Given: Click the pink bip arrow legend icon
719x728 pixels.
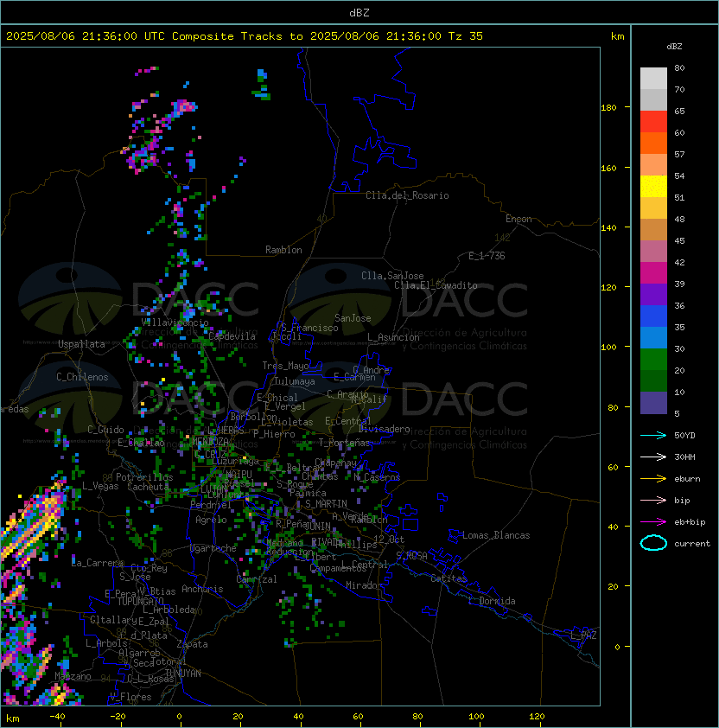Looking at the screenshot, I should click(653, 501).
